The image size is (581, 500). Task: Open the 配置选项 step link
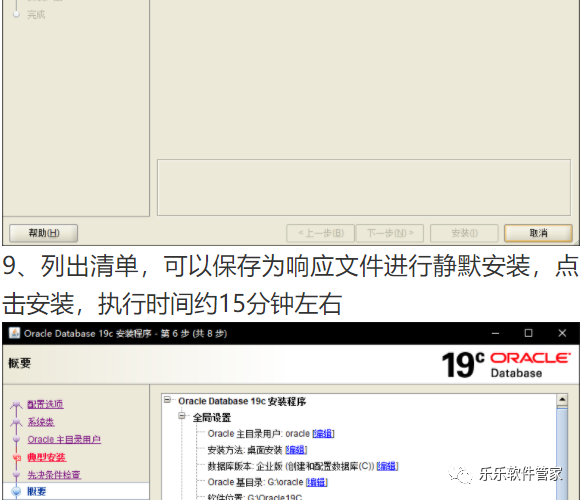(x=45, y=404)
